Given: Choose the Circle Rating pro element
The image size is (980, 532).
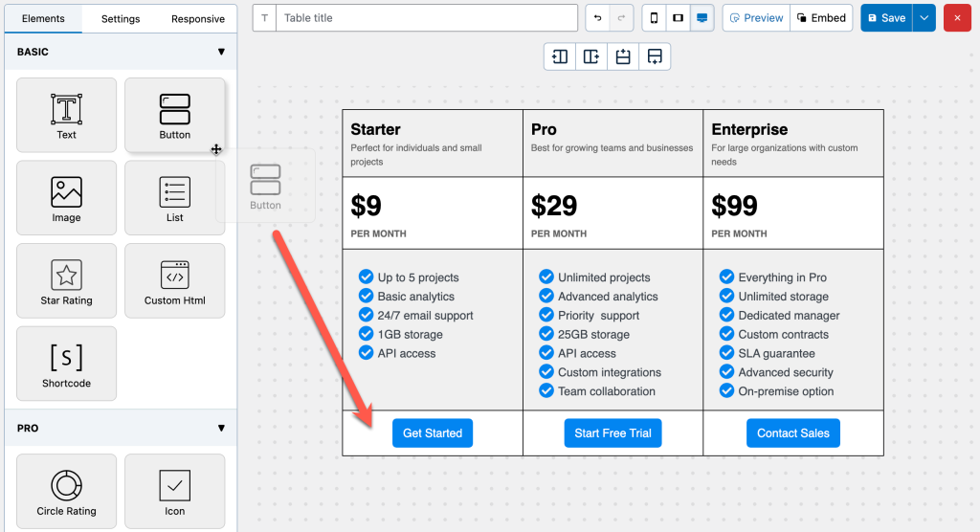Looking at the screenshot, I should (66, 491).
